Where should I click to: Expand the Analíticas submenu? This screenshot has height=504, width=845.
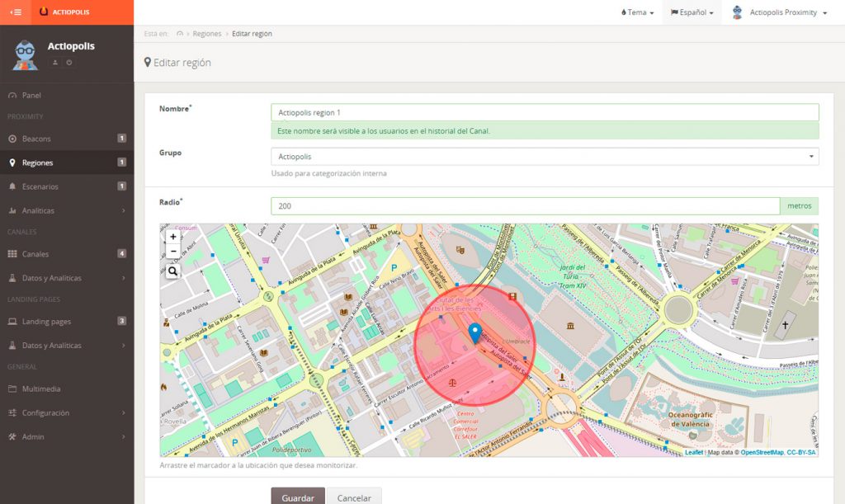click(67, 210)
